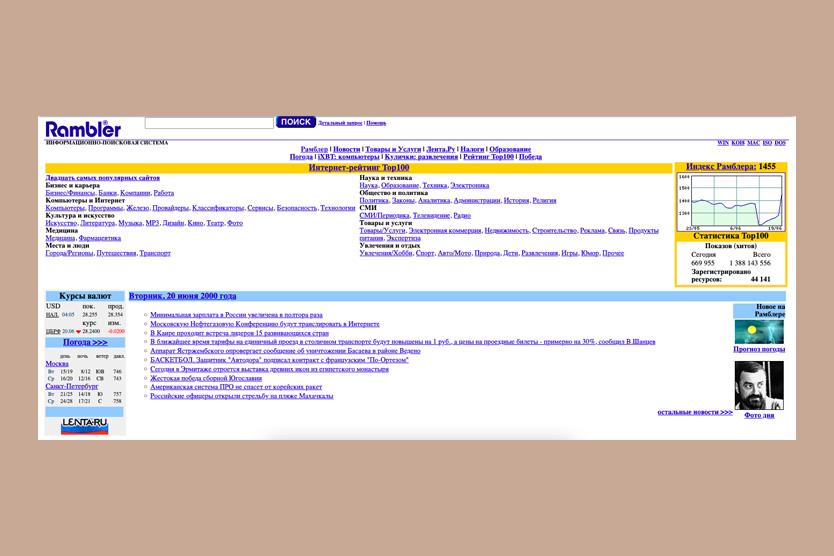The image size is (834, 556).
Task: Open the Компьютеры category link
Action: click(x=65, y=208)
